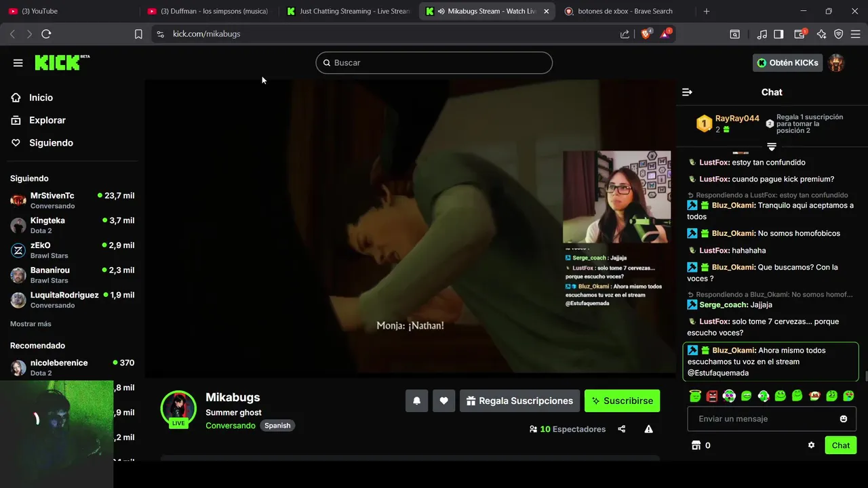Open the Kick hamburger sidebar menu
Screen dimensions: 868x488
click(18, 63)
